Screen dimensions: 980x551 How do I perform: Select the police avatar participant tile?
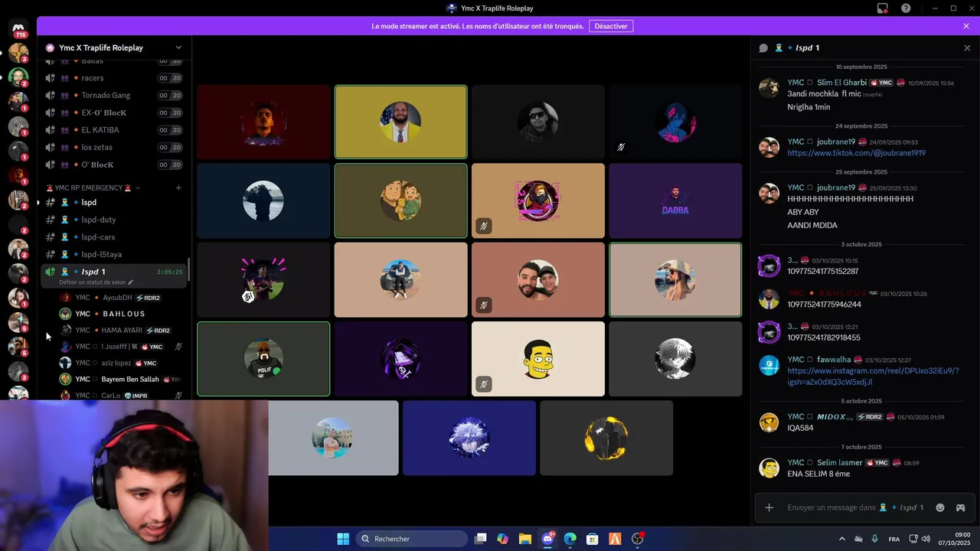click(x=263, y=359)
